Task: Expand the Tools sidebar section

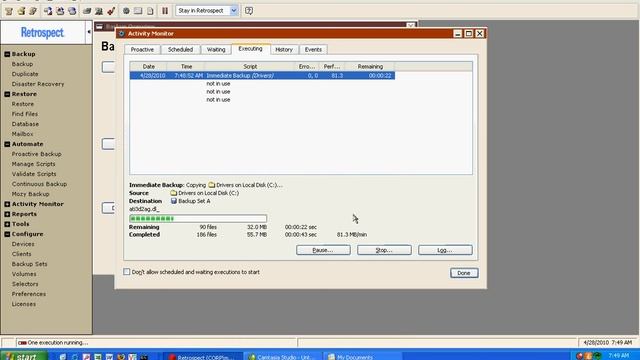Action: coord(7,224)
